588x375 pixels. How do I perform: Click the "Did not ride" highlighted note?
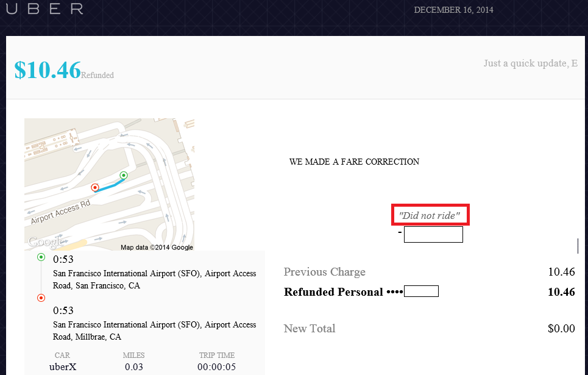point(430,215)
